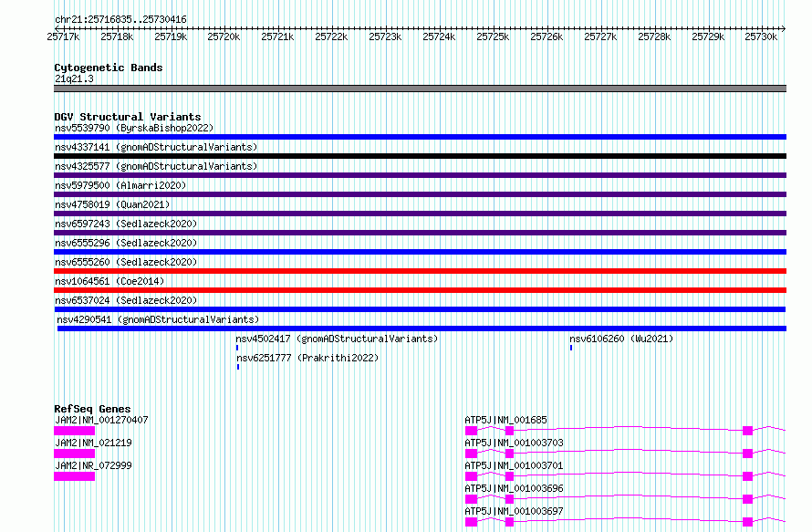Screen dimensions: 812x532
Task: Click the purple bar for nsv4325577
Action: [420, 175]
